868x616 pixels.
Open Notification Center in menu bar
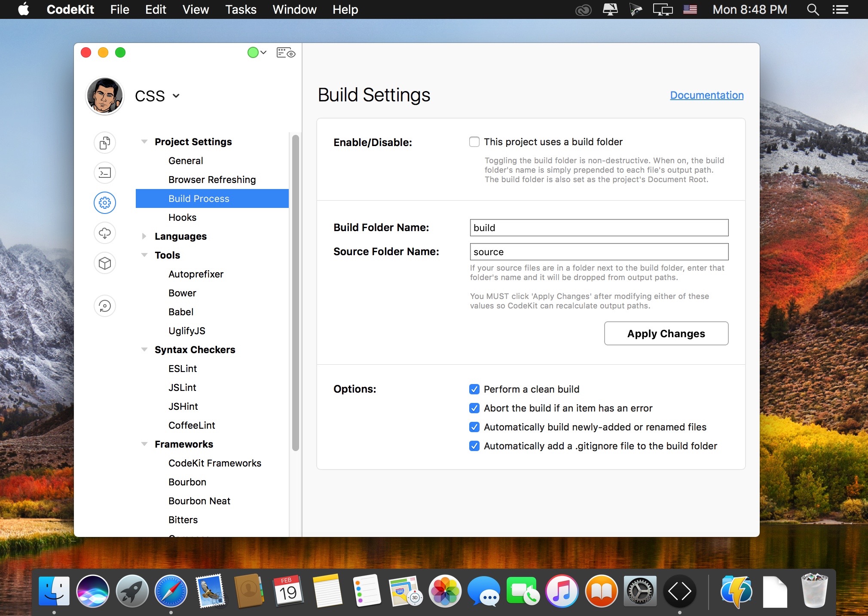[x=840, y=9]
